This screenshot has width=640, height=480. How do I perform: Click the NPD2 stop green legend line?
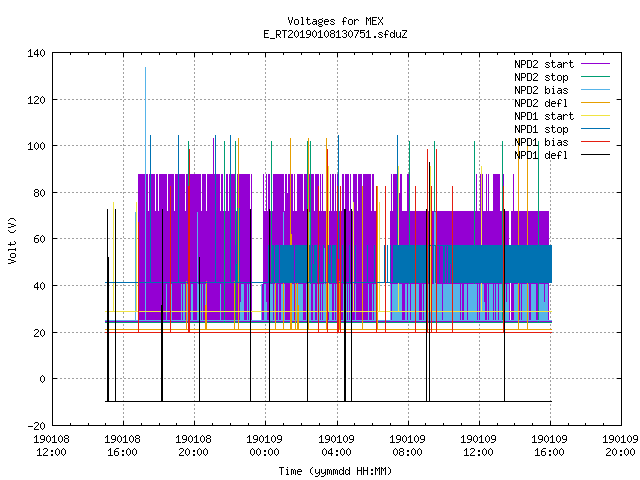tap(595, 77)
